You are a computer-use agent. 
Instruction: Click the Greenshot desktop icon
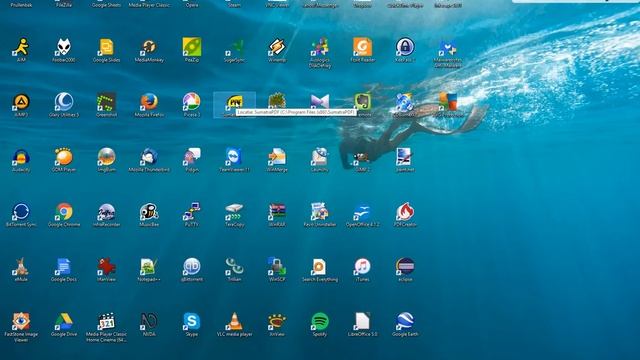point(107,102)
